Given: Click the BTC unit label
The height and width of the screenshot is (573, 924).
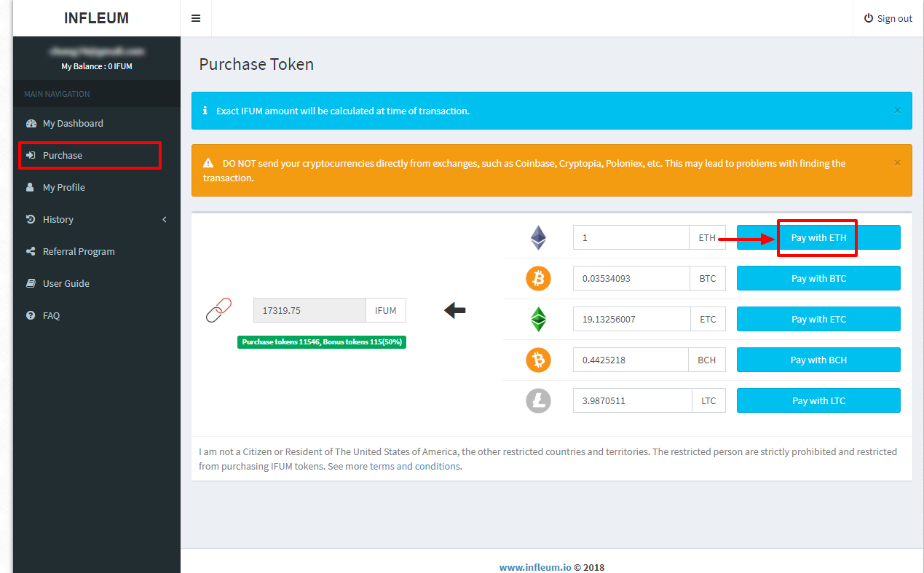Looking at the screenshot, I should 707,278.
